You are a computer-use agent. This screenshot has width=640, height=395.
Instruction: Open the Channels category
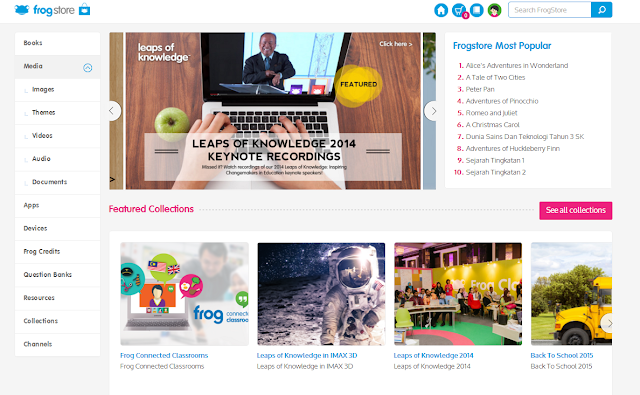pos(58,344)
